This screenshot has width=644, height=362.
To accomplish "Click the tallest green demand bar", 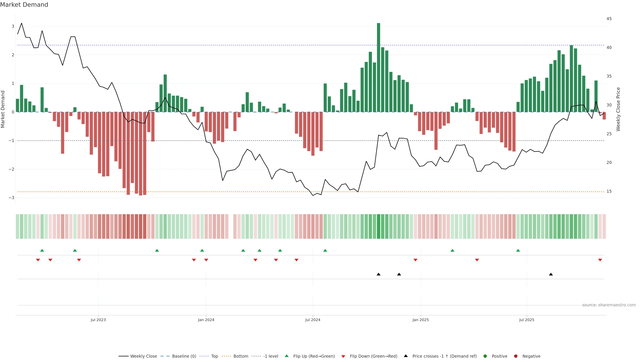I will 379,67.
